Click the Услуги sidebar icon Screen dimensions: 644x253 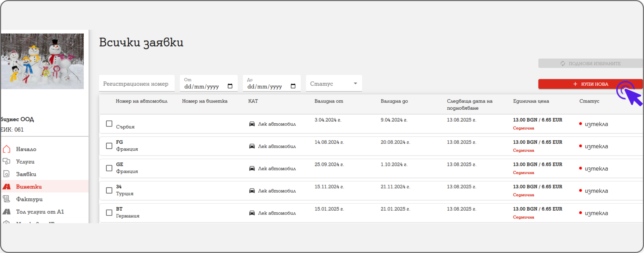pos(7,162)
